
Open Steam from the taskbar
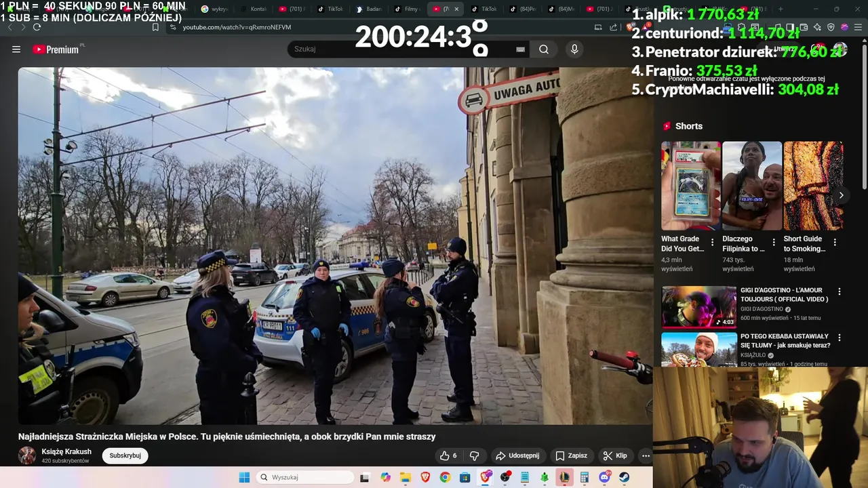(x=625, y=477)
